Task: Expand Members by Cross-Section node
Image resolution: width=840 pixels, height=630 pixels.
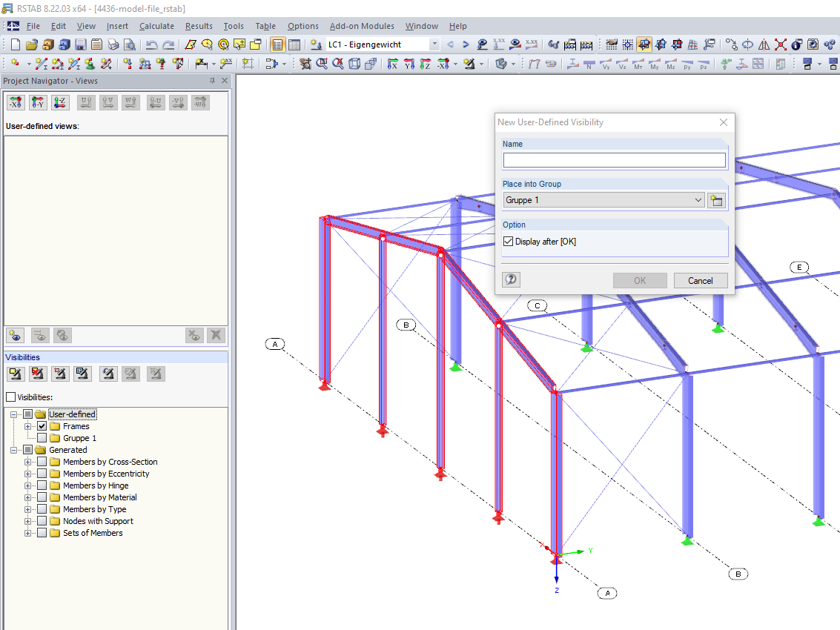Action: (x=28, y=462)
